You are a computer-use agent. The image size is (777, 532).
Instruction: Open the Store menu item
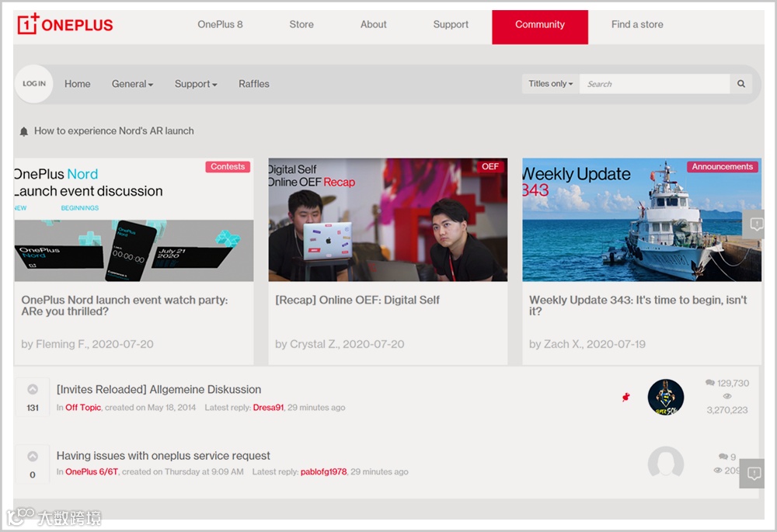[301, 24]
